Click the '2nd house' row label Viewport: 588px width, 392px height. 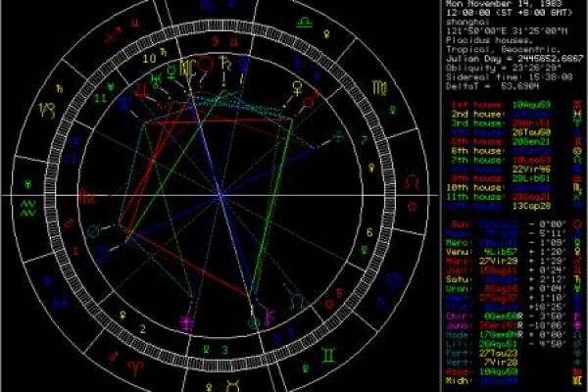click(x=476, y=114)
